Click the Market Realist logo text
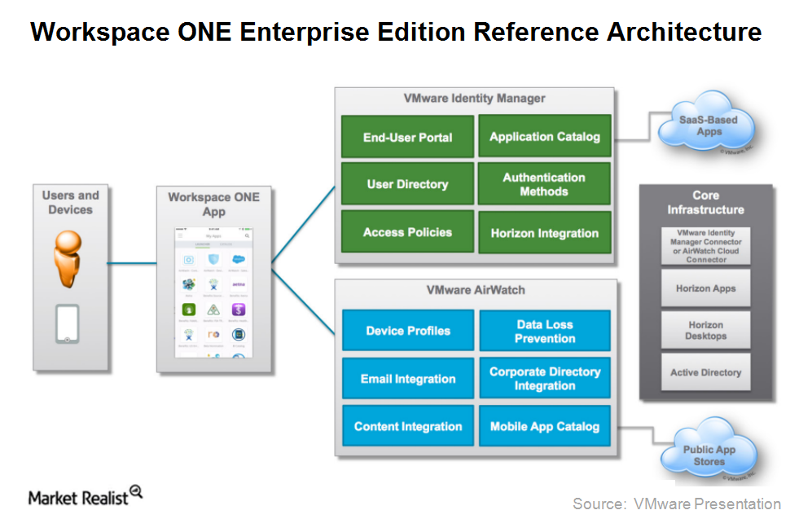The height and width of the screenshot is (519, 812). 77,498
